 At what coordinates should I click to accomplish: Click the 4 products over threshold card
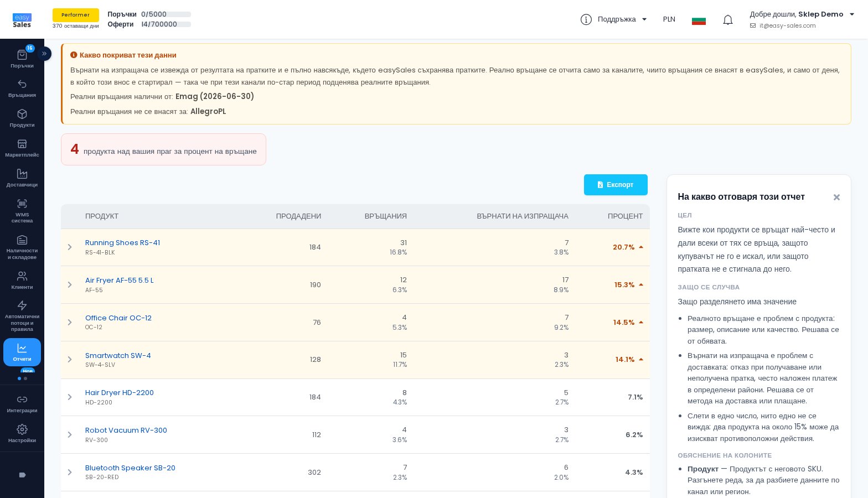pyautogui.click(x=163, y=149)
